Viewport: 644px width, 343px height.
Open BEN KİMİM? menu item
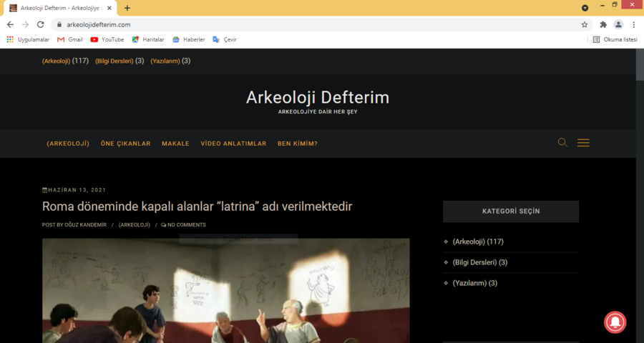(x=298, y=144)
